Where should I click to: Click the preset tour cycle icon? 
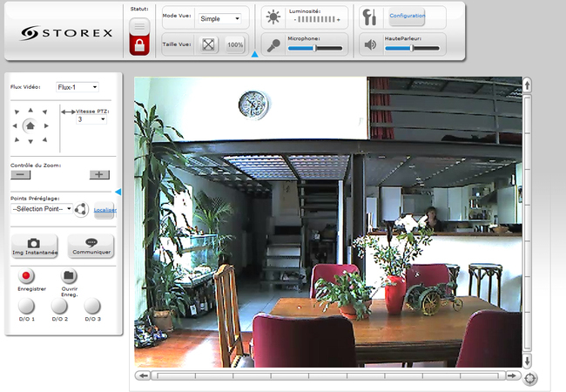coord(81,209)
